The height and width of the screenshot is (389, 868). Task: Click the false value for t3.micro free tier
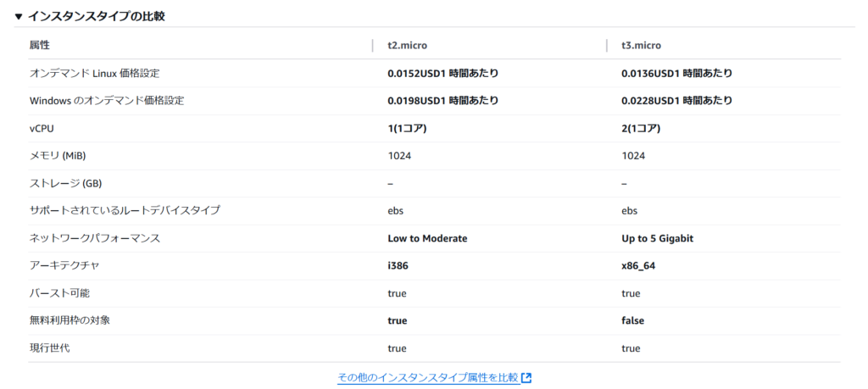[632, 321]
